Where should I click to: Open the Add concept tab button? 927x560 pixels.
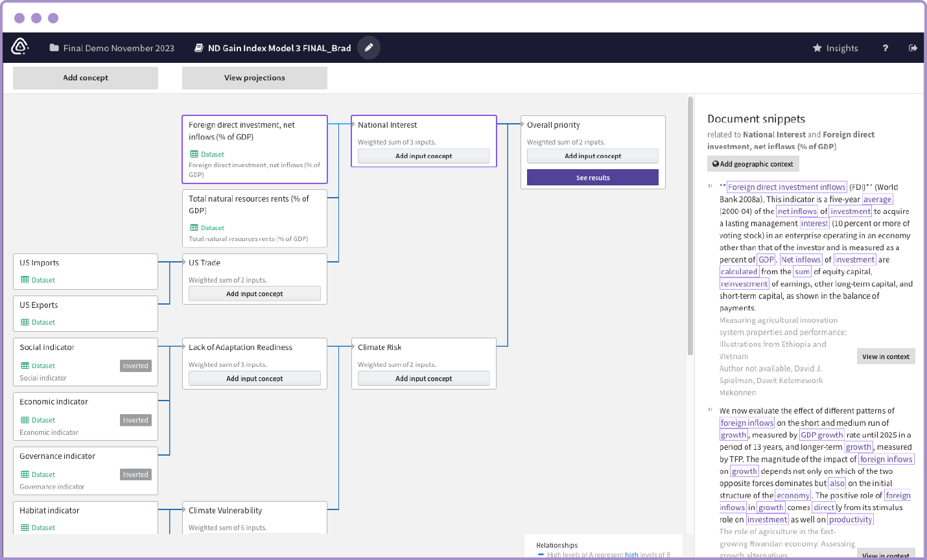tap(86, 78)
